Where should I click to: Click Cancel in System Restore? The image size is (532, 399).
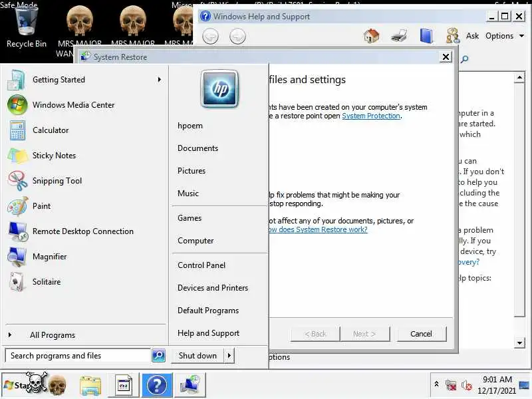[421, 334]
